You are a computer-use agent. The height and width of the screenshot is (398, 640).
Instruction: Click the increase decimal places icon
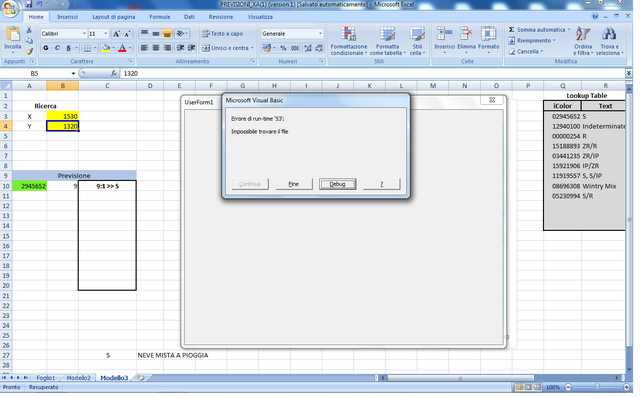308,48
